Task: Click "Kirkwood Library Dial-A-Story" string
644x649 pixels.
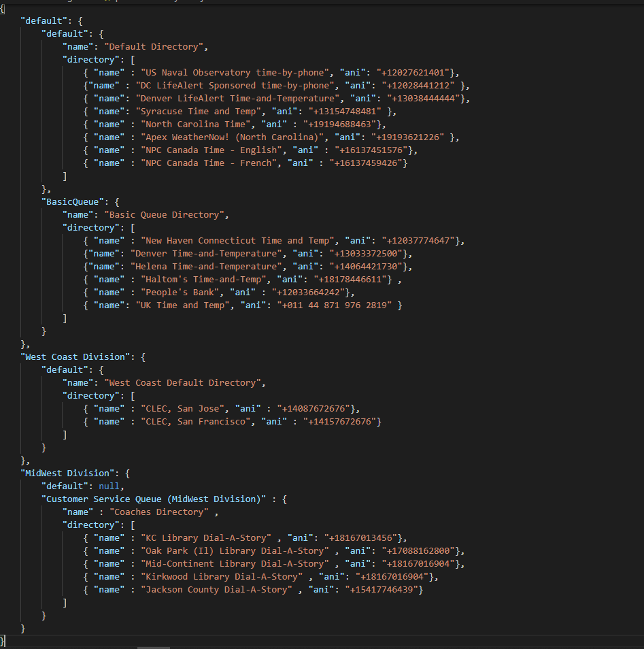Action: click(x=222, y=577)
